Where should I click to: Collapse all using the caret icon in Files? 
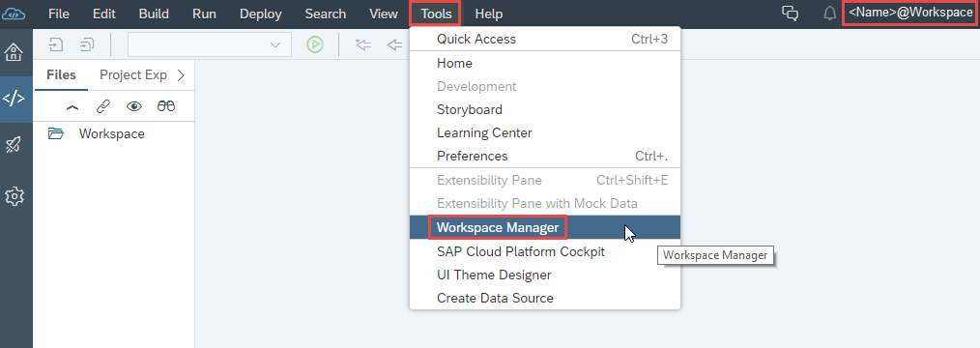(72, 107)
